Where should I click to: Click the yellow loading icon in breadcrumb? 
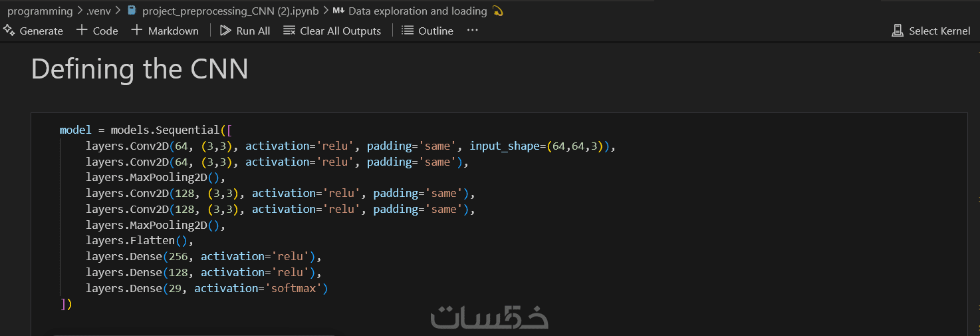498,11
